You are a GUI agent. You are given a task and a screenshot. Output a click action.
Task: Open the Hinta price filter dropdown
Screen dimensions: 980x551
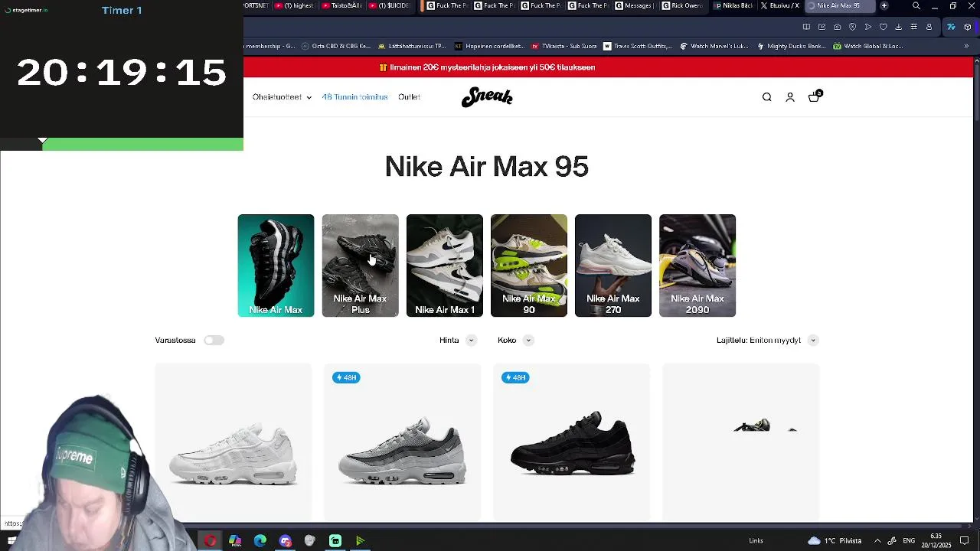(457, 340)
